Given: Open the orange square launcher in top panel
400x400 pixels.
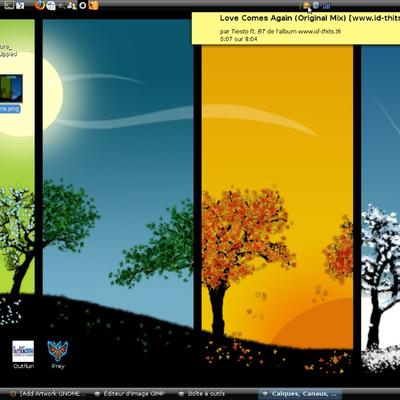Looking at the screenshot, I should coord(93,5).
